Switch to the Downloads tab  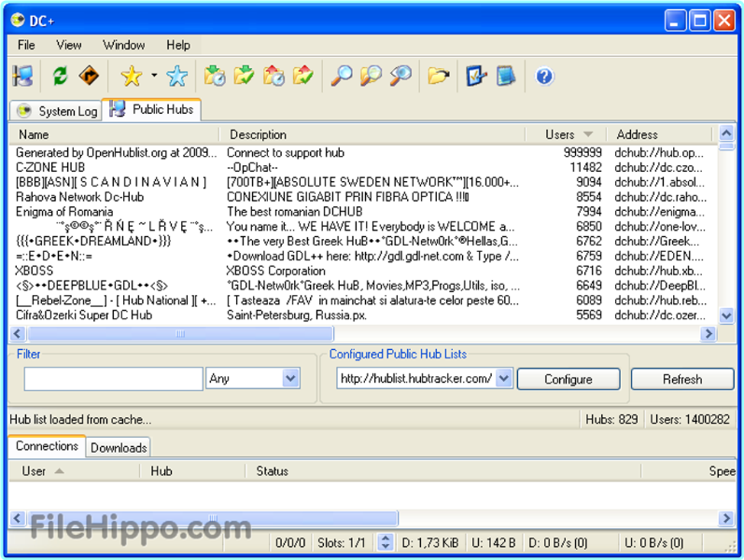(119, 447)
